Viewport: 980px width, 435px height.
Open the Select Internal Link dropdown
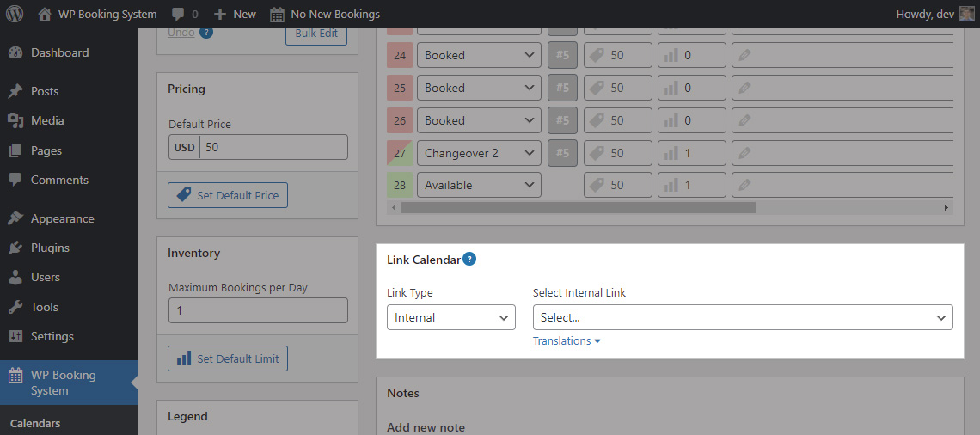[x=743, y=317]
